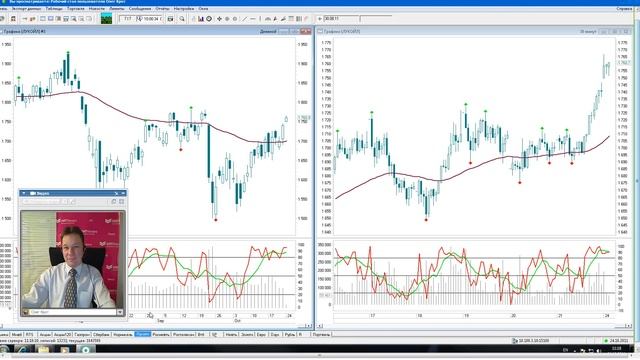Click the calendar icon beside time field
Image resolution: width=640 pixels, height=360 pixels.
pos(171,19)
